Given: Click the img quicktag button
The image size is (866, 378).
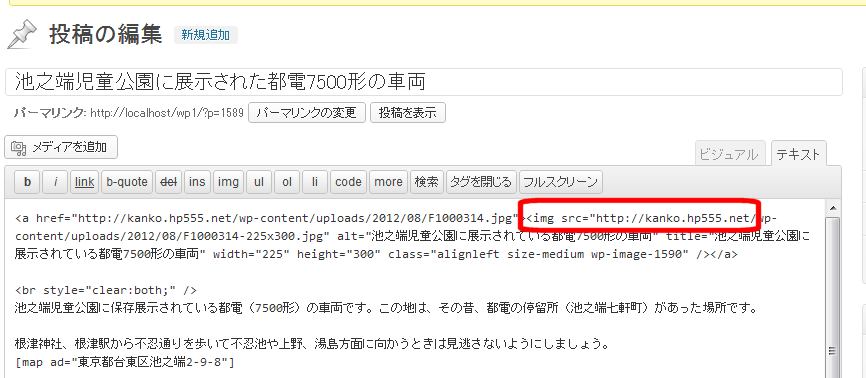Looking at the screenshot, I should pyautogui.click(x=228, y=182).
